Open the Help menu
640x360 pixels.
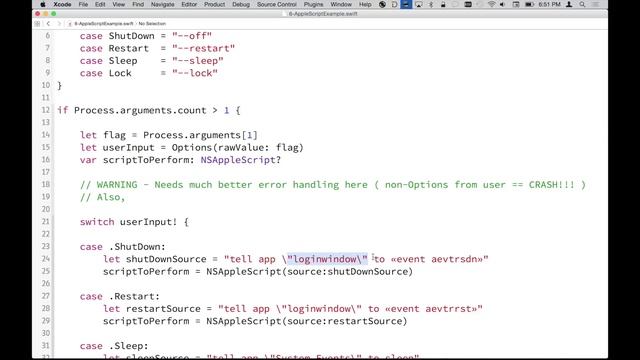pyautogui.click(x=365, y=4)
